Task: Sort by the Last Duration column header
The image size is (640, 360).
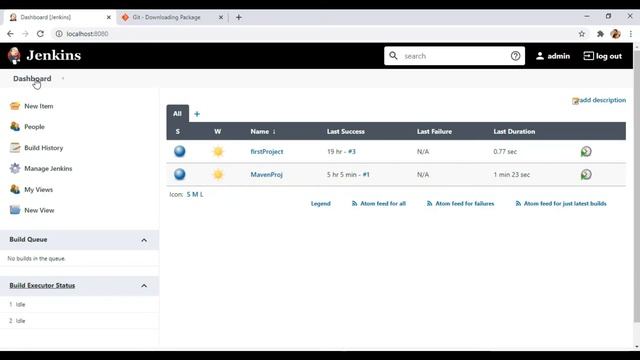Action: point(514,131)
